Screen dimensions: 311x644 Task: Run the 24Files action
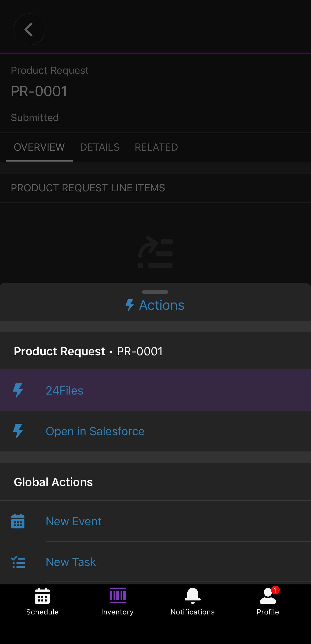[155, 390]
